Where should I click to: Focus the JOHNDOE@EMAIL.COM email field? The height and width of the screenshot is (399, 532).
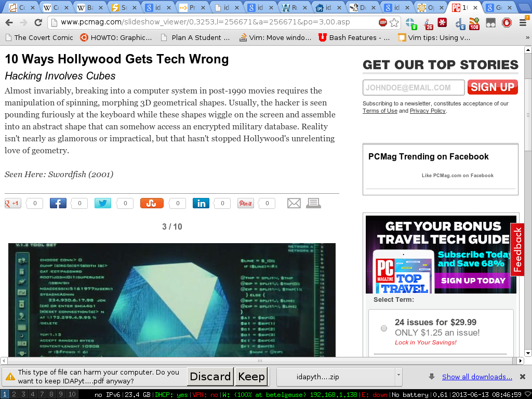[414, 87]
